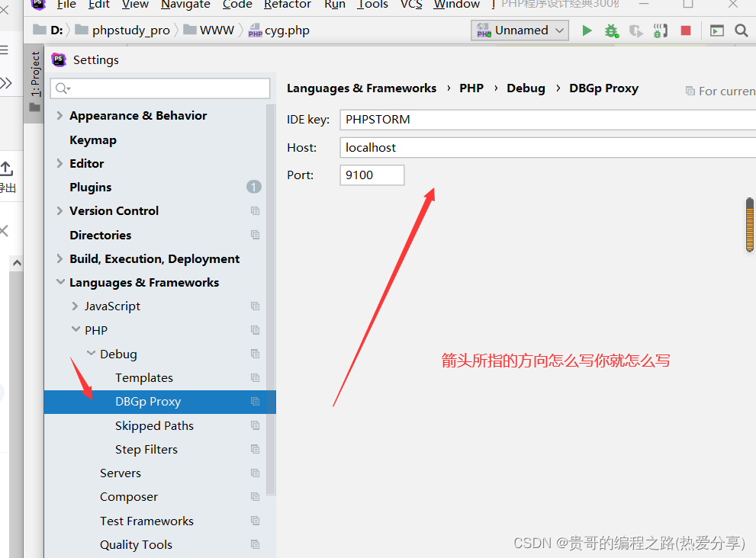Click the Port field containing 9100
Viewport: 756px width, 558px height.
pyautogui.click(x=372, y=175)
